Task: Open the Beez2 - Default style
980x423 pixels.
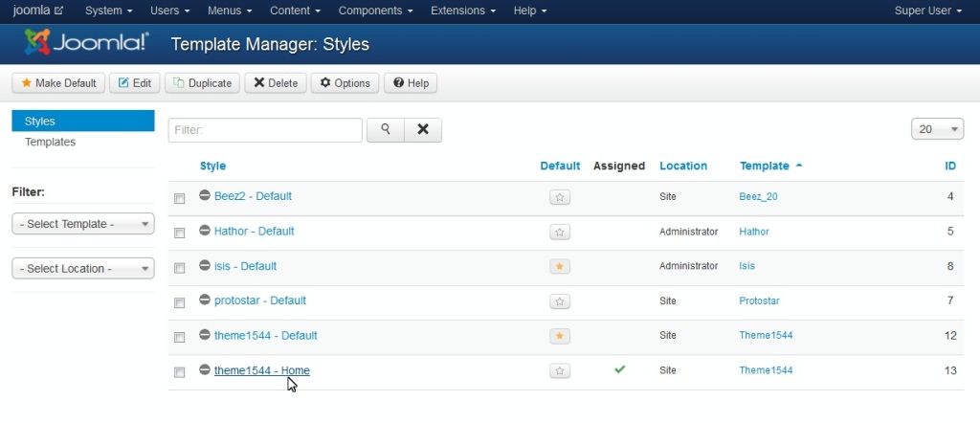Action: coord(253,196)
